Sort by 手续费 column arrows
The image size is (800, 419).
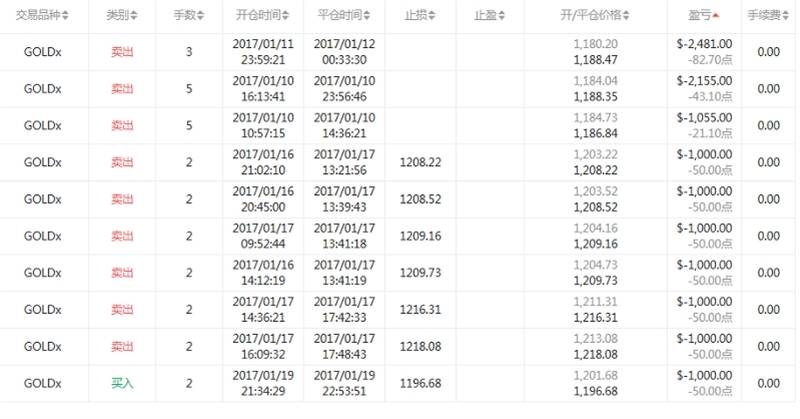click(785, 16)
